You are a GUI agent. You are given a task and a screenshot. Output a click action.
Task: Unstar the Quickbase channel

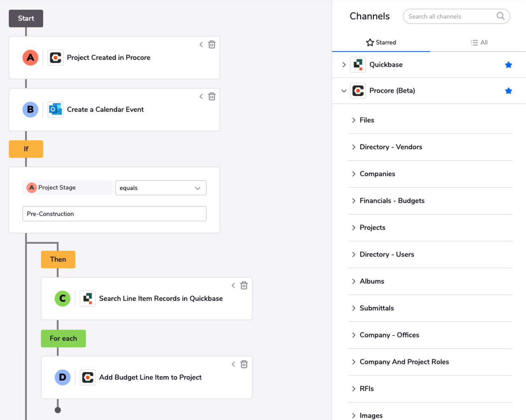tap(508, 65)
